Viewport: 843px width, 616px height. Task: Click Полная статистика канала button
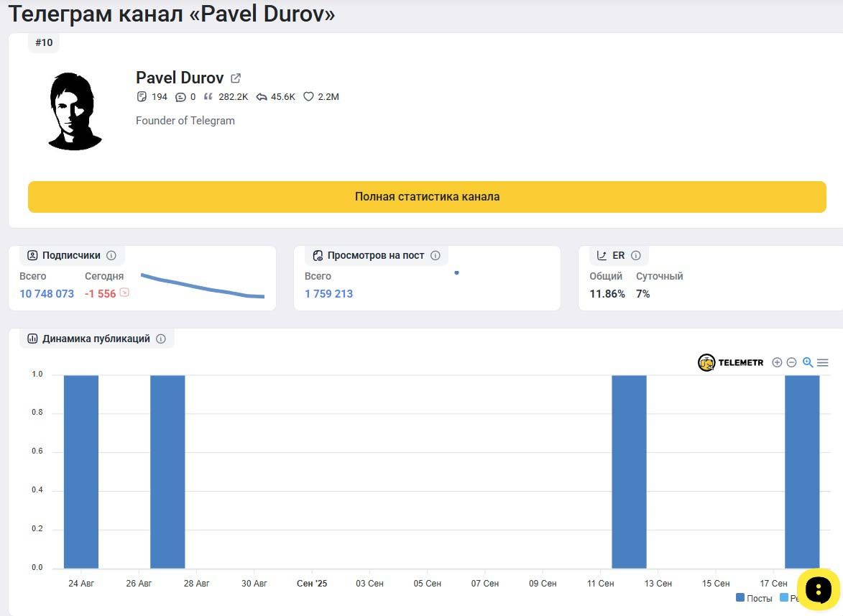[x=427, y=197]
